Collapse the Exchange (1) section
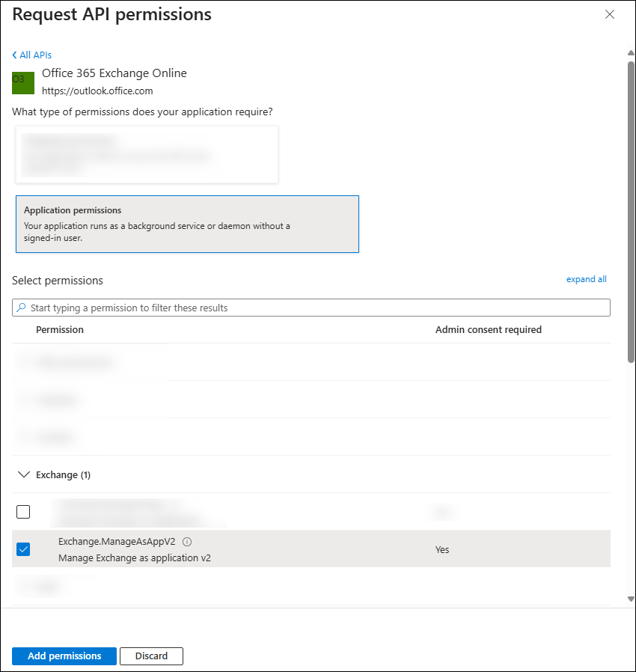Viewport: 636px width, 672px height. tap(24, 474)
